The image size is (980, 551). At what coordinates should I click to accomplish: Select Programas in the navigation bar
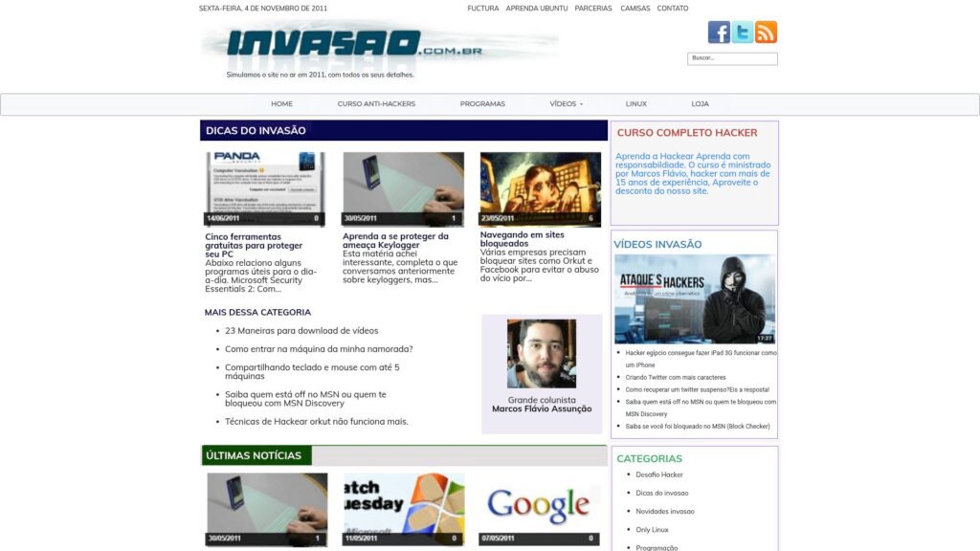click(482, 104)
